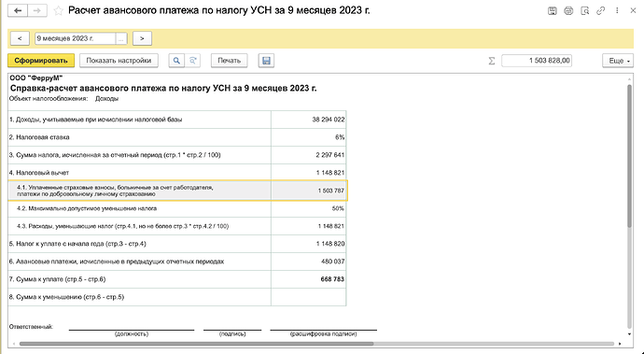Select row '6. Авансовые платежи, исчисленные'

[177, 262]
